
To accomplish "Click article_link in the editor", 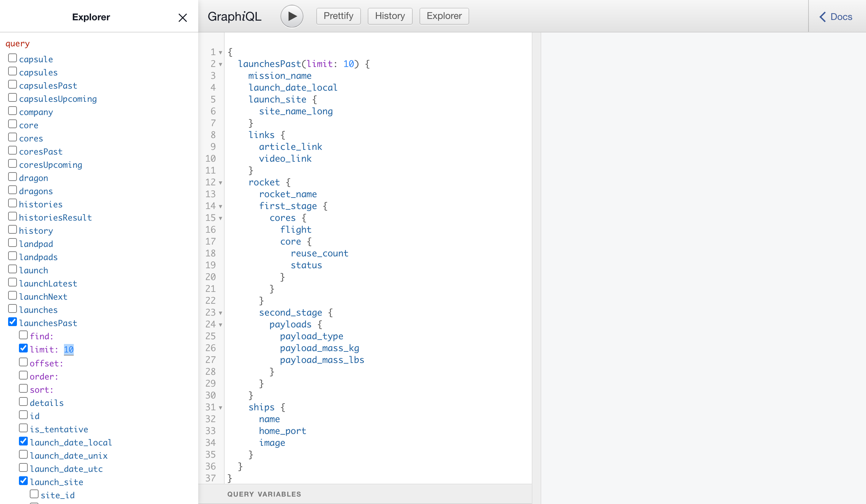I will point(290,147).
